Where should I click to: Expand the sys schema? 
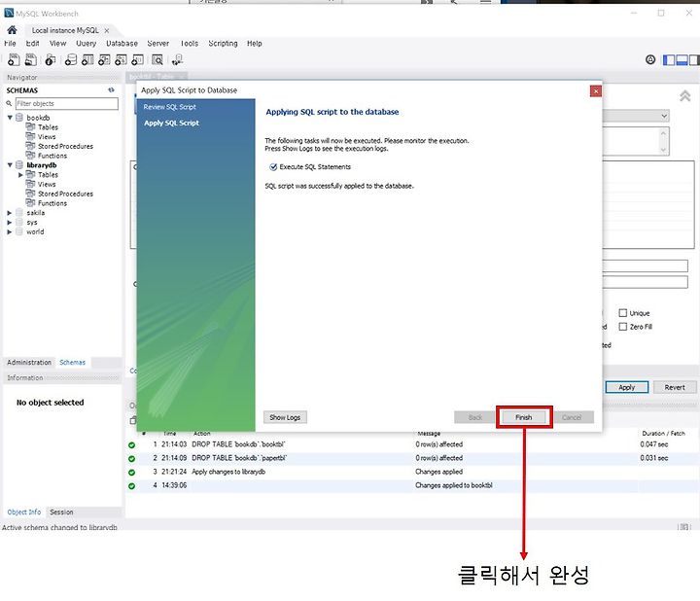coord(10,223)
